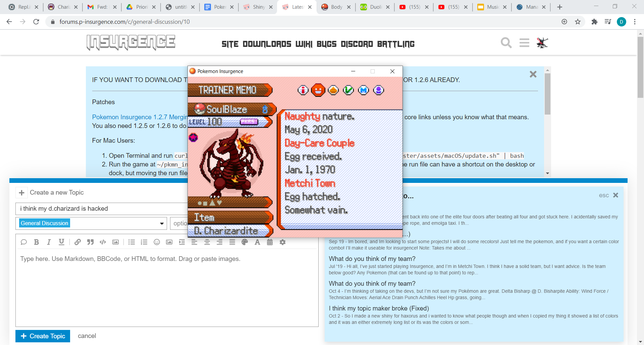Screen dimensions: 644x345
Task: Toggle italic formatting in the editor
Action: click(49, 242)
